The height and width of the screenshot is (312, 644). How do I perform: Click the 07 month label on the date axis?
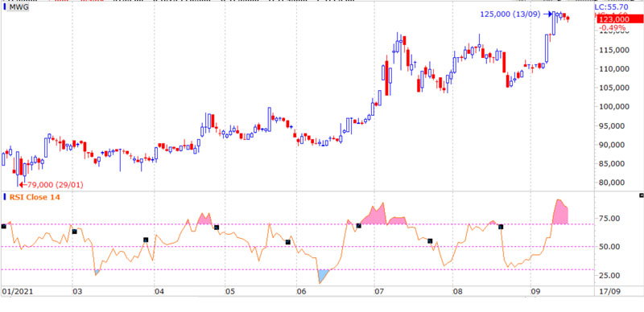click(x=378, y=292)
